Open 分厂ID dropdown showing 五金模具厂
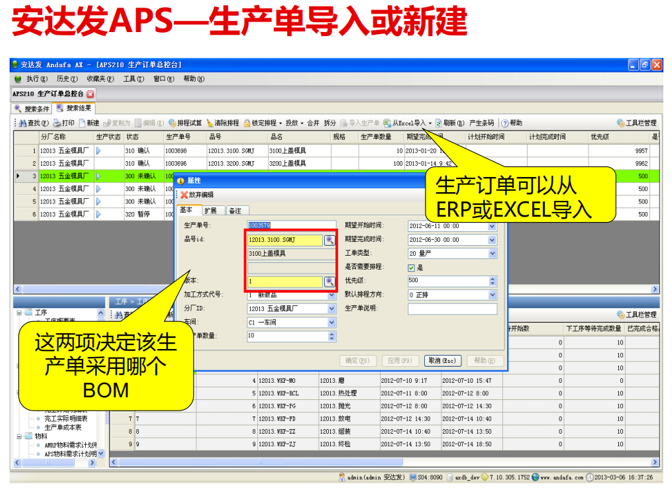The width and height of the screenshot is (672, 491). 331,308
